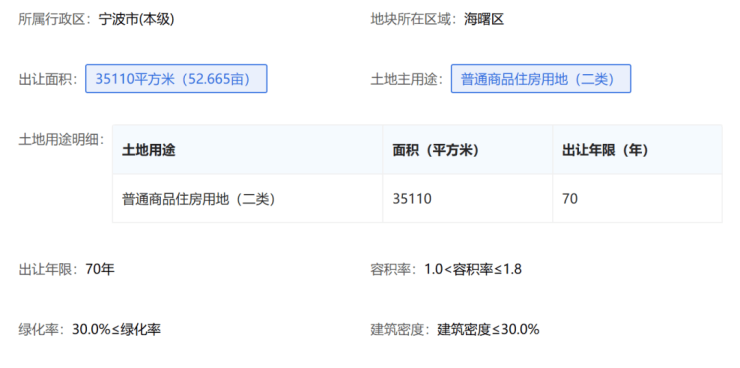Screen dimensions: 740x368
Task: Click the 出让面积 label
Action: tap(45, 79)
